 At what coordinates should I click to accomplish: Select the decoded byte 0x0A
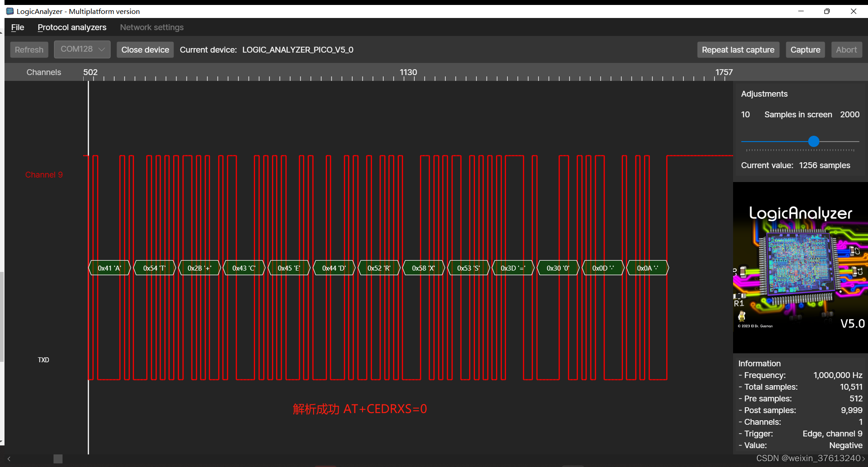648,268
